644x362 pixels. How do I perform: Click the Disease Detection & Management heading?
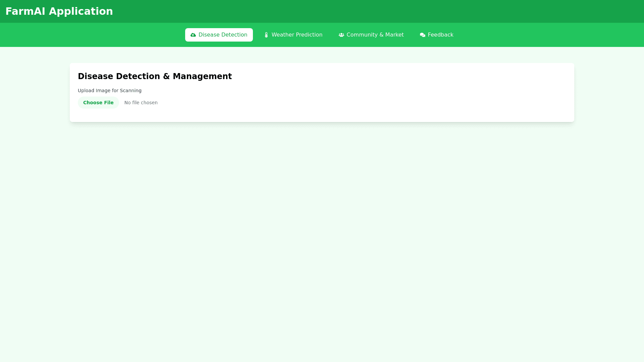point(155,76)
